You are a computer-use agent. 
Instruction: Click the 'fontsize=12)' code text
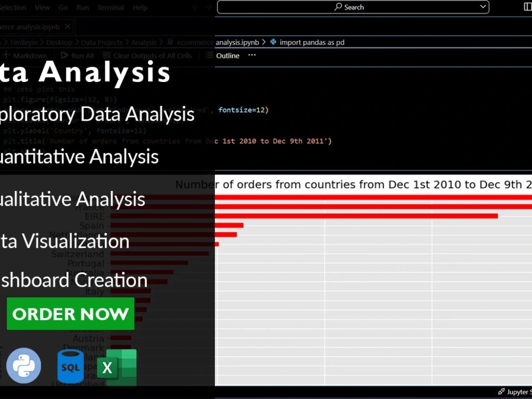pos(243,110)
